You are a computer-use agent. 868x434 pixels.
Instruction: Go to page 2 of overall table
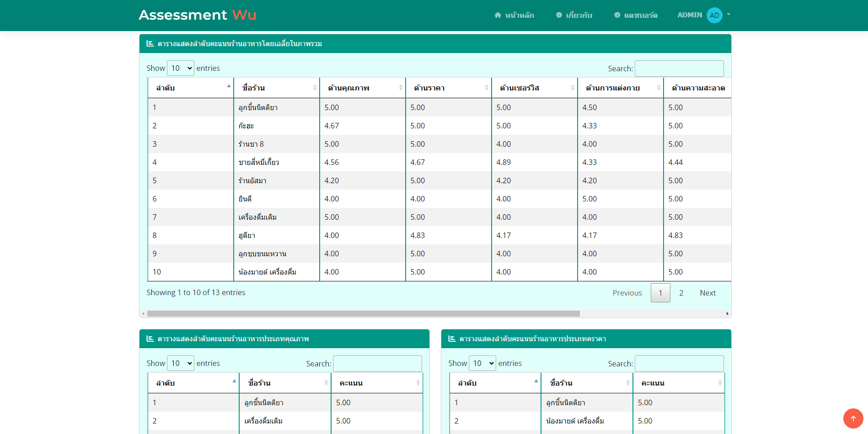(x=681, y=293)
